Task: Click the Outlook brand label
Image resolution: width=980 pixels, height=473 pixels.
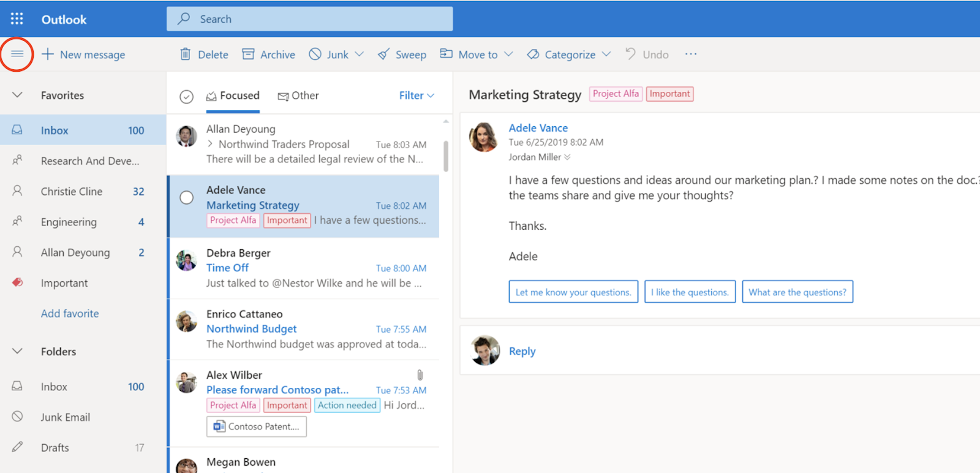Action: tap(64, 19)
